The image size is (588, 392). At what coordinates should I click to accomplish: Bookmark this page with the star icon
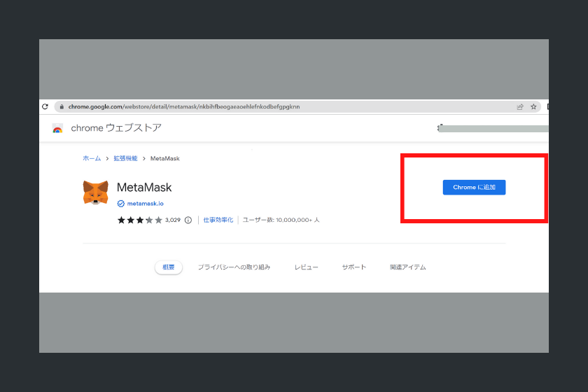click(x=533, y=107)
